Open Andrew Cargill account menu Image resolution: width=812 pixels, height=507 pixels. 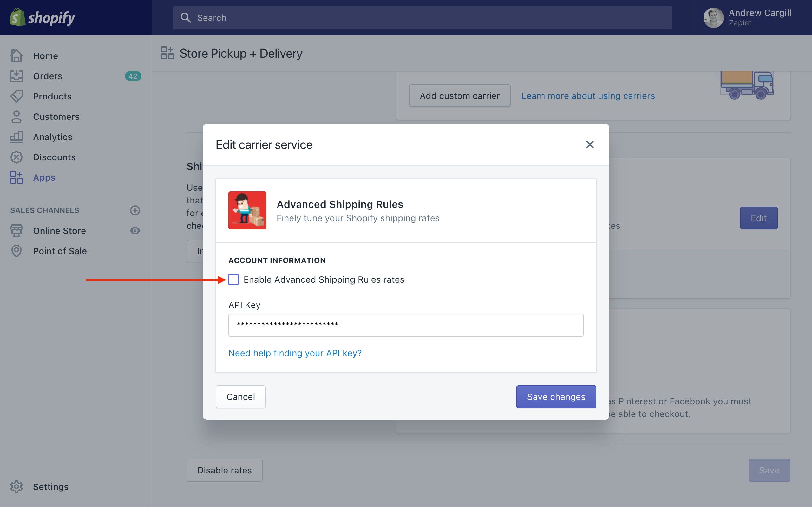click(x=748, y=18)
